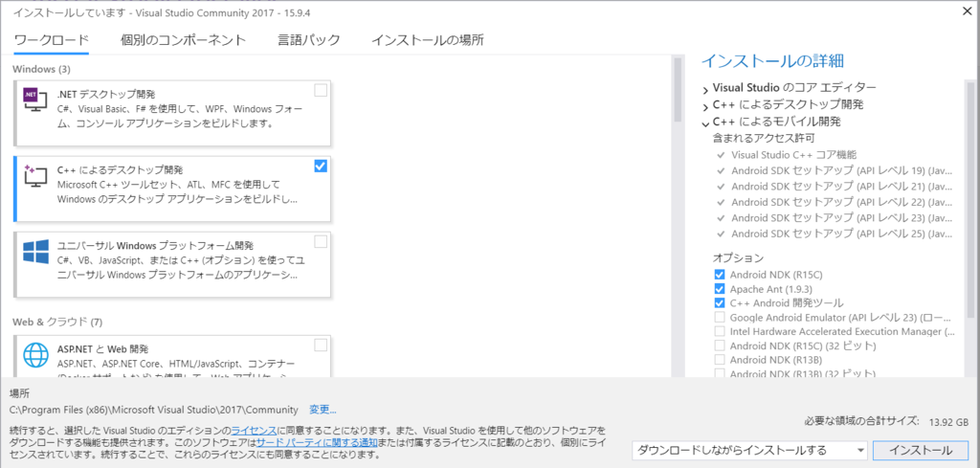Click Android SDK セットアップ (API レベル 25) item
980x468 pixels.
coord(841,234)
